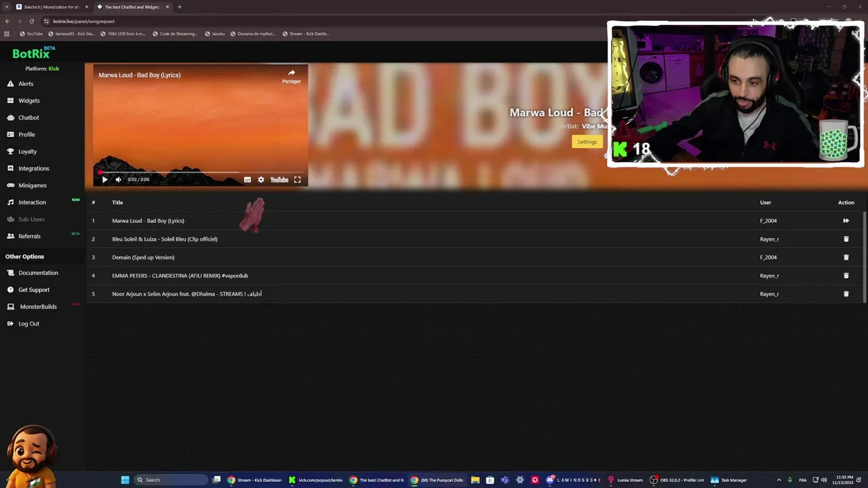Open the Interaction section
The width and height of the screenshot is (868, 488).
tap(32, 202)
